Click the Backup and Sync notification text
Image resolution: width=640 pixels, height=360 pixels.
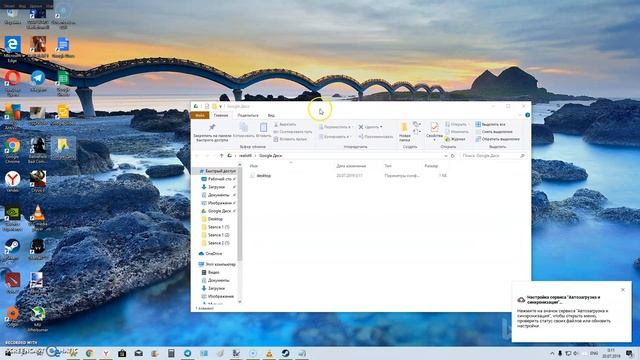click(x=564, y=318)
